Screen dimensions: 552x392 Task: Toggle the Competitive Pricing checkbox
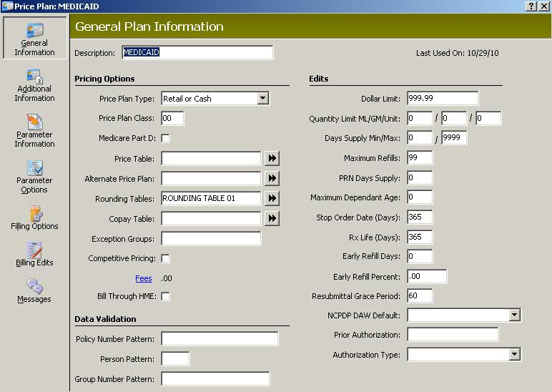[x=165, y=258]
